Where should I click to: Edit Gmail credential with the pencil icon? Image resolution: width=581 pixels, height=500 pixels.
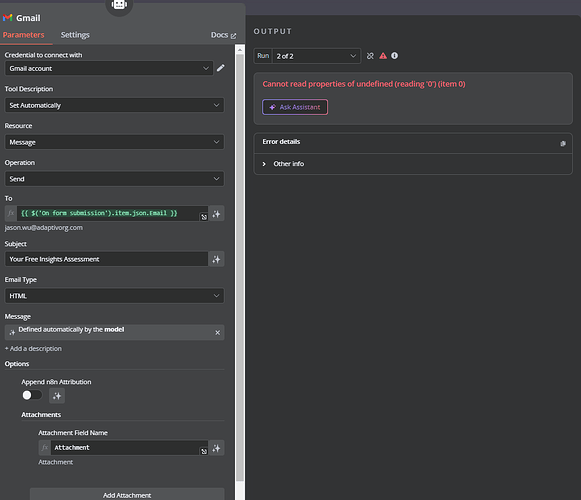click(x=220, y=68)
